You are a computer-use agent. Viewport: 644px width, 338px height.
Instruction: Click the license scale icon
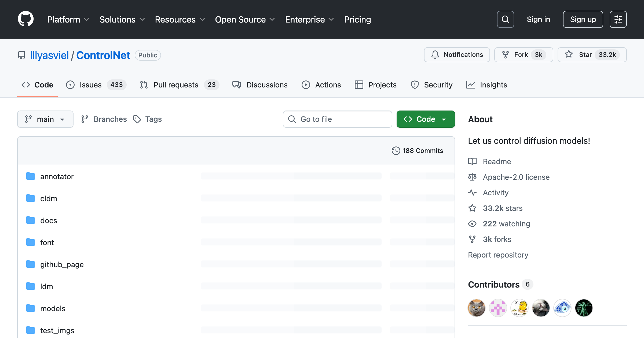472,177
